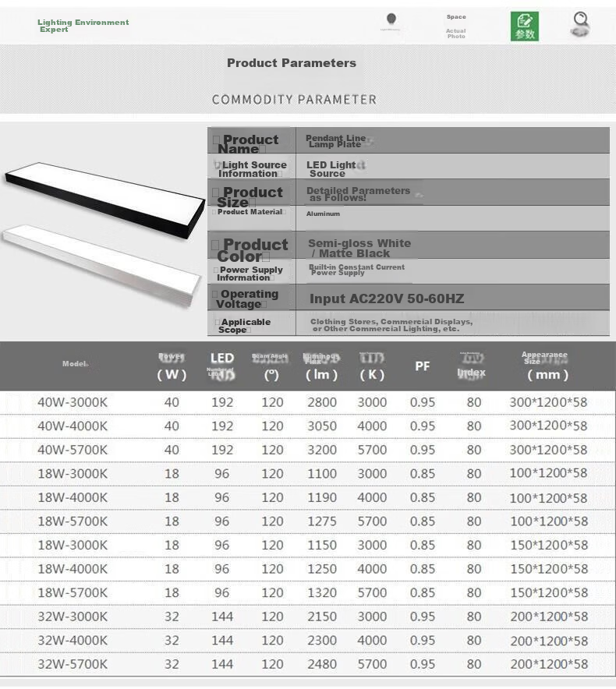Click the PF column header
Viewport: 616px width, 689px height.
tap(423, 366)
